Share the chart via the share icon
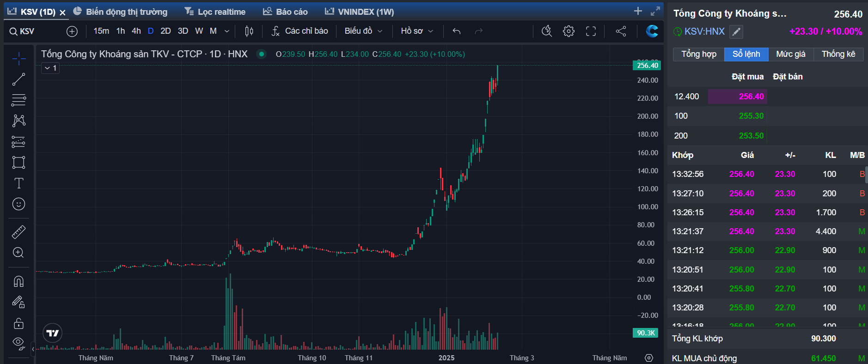Image resolution: width=868 pixels, height=364 pixels. (621, 31)
